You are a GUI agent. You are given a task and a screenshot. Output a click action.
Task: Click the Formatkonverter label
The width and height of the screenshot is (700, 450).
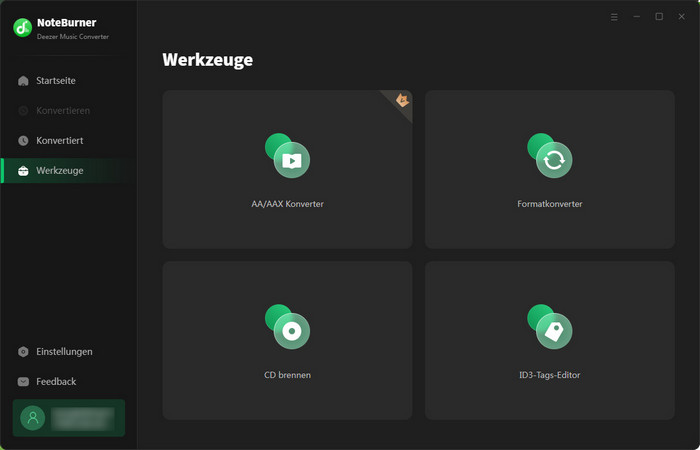[550, 204]
